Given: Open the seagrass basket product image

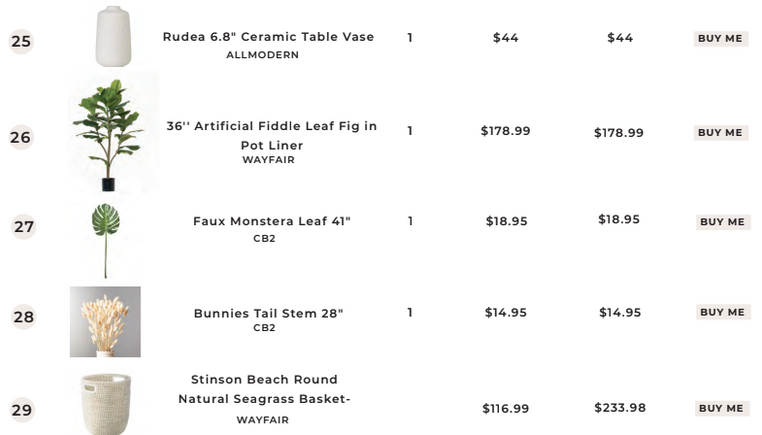Looking at the screenshot, I should 105,403.
